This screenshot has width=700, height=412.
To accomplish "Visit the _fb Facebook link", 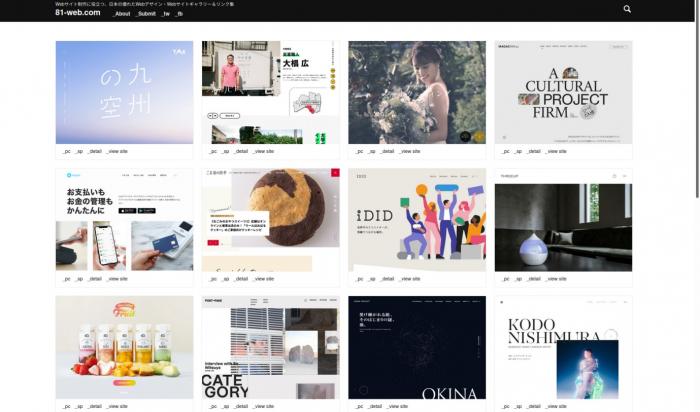I will pos(179,14).
